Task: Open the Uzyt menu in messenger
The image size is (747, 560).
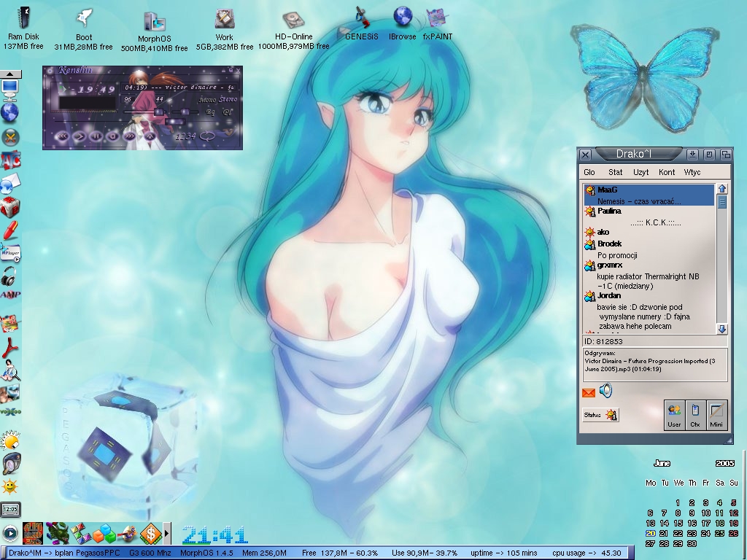Action: 640,172
